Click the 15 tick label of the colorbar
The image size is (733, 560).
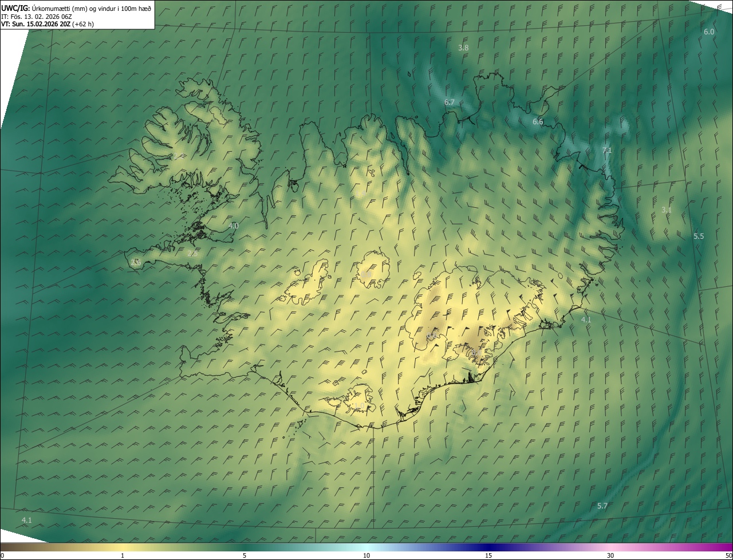pos(488,555)
